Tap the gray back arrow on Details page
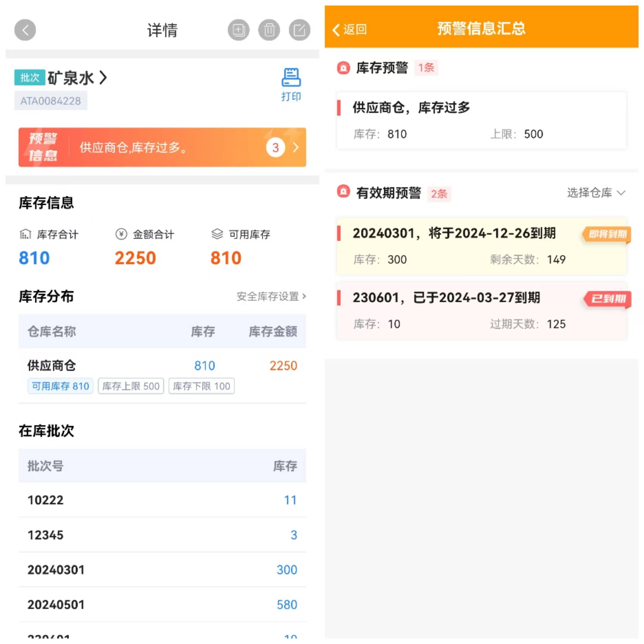 pyautogui.click(x=25, y=30)
